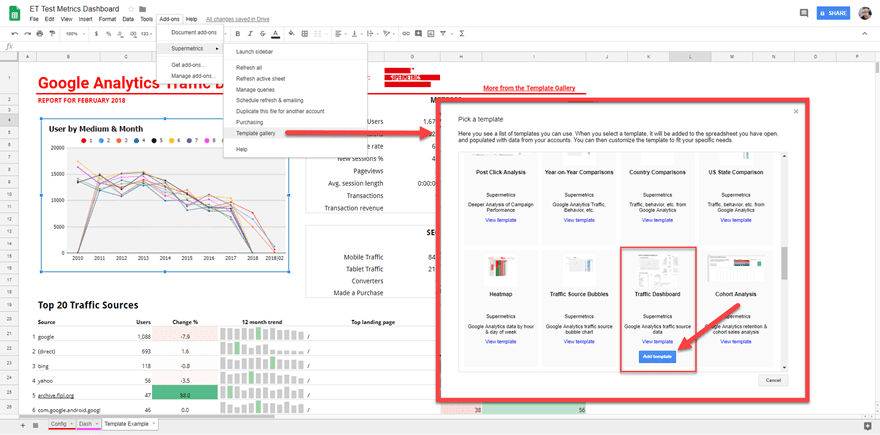Click the Move to folder icon
Image resolution: width=880 pixels, height=435 pixels.
(x=143, y=9)
